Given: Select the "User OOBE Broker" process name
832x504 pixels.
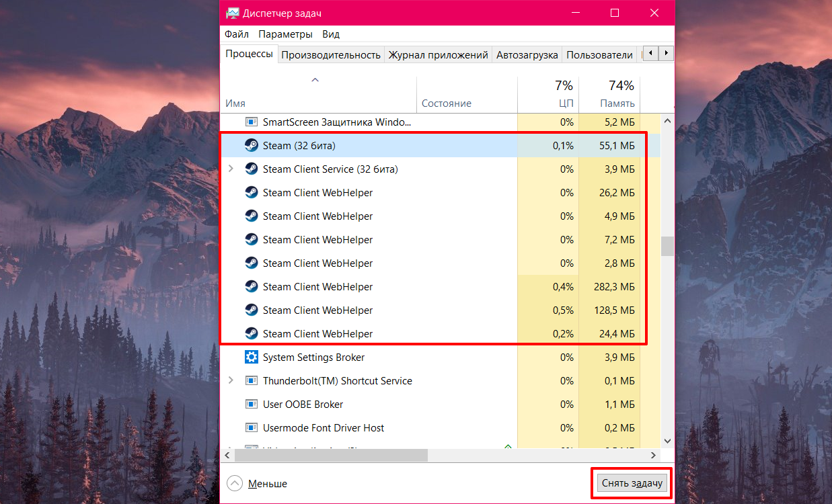Looking at the screenshot, I should [x=303, y=405].
